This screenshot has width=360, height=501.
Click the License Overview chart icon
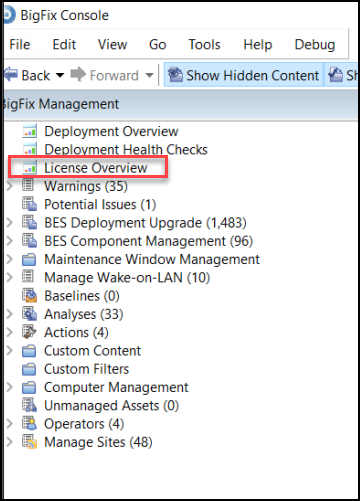point(29,167)
